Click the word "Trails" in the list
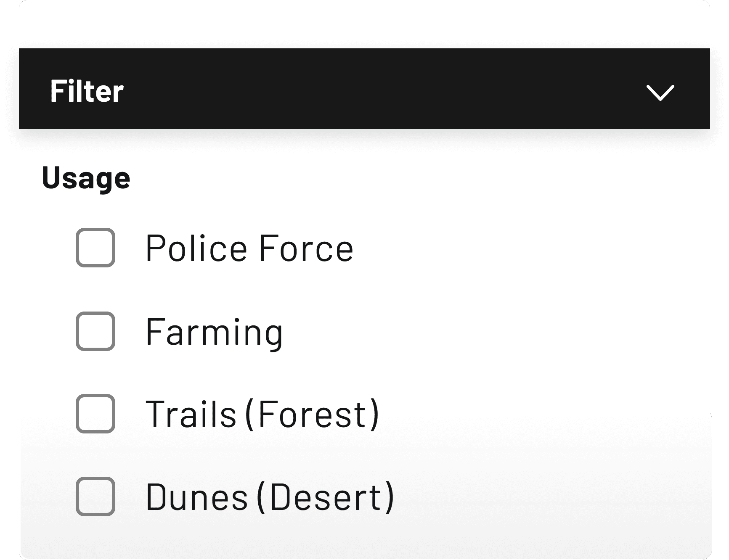 pyautogui.click(x=191, y=415)
